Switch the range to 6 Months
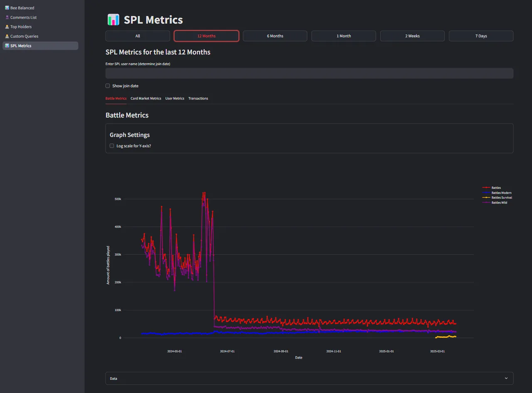Screen dimensions: 532x393 [x=275, y=36]
